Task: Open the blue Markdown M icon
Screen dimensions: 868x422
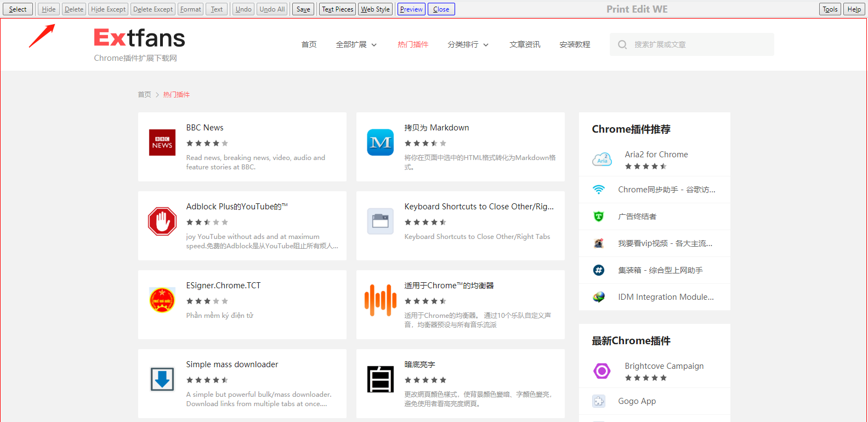Action: 381,142
